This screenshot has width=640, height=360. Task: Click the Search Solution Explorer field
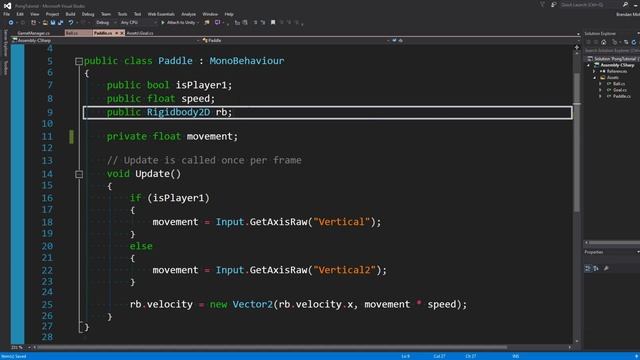point(611,51)
